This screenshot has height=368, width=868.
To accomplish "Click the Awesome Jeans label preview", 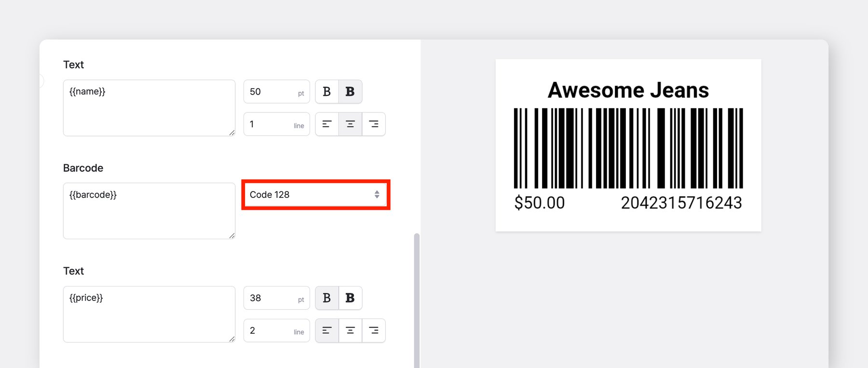I will point(628,145).
